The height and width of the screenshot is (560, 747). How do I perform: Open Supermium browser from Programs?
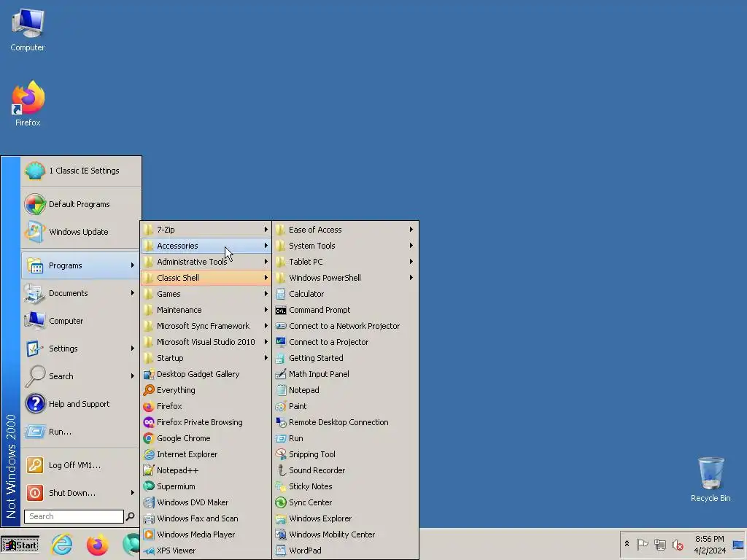click(206, 486)
